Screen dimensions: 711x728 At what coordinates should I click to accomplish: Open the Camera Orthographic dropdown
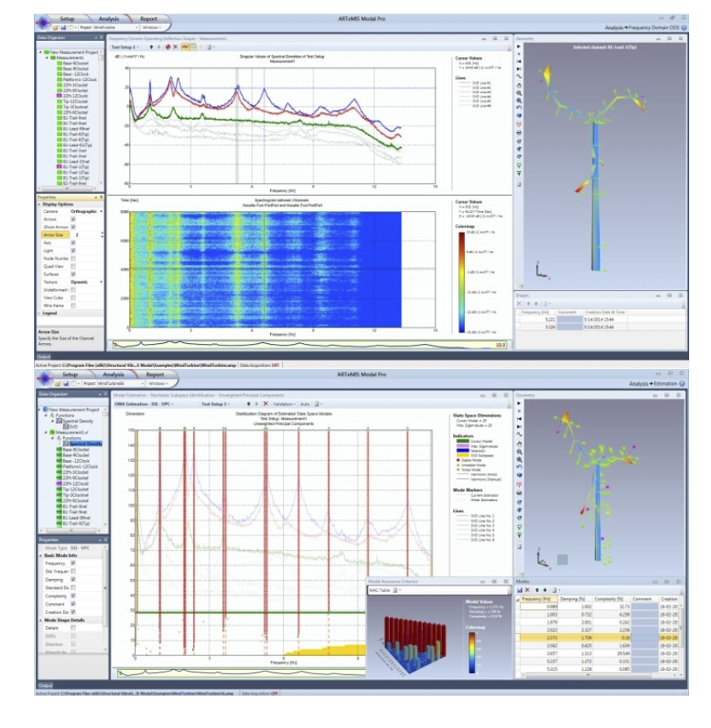tap(86, 211)
